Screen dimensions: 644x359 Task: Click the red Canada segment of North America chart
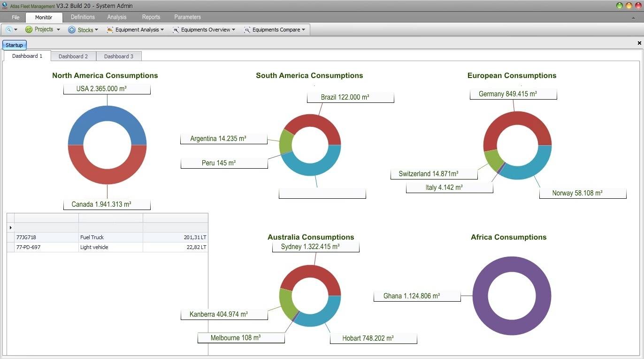(107, 177)
